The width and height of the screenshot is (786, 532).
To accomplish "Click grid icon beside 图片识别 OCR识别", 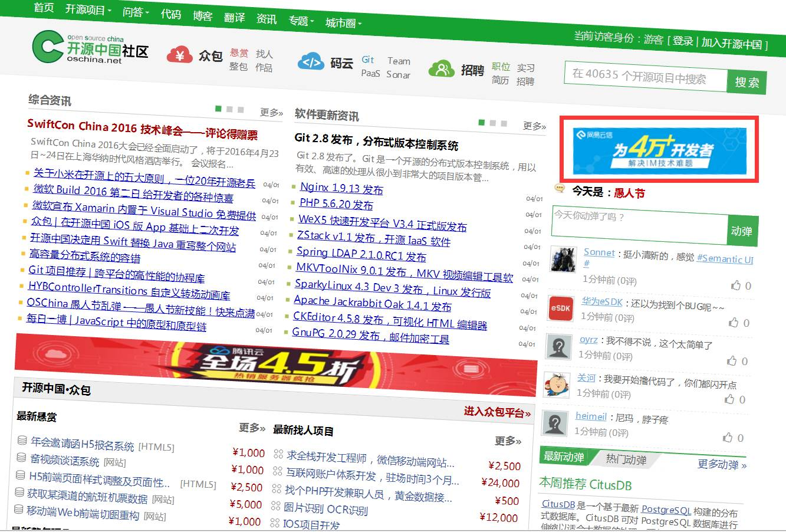I will [x=275, y=505].
